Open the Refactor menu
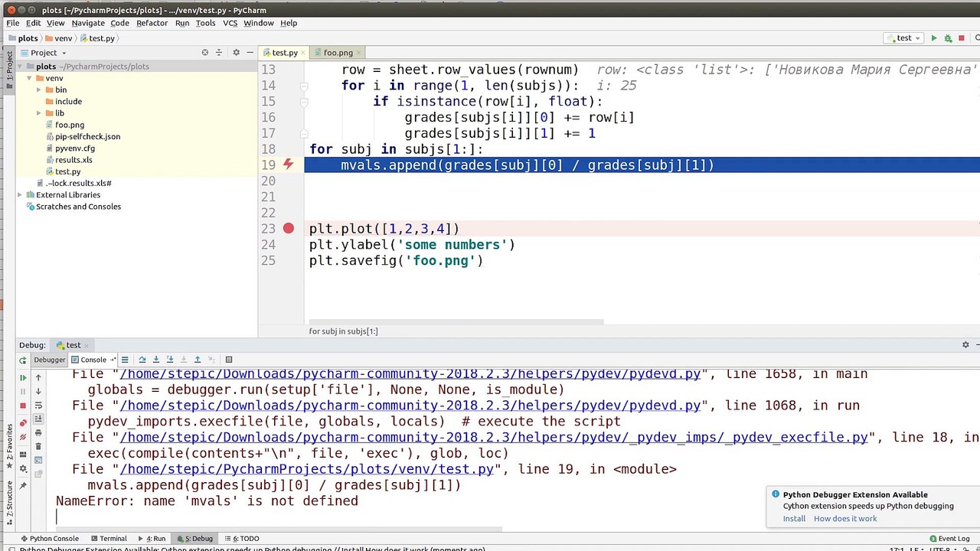 click(152, 23)
